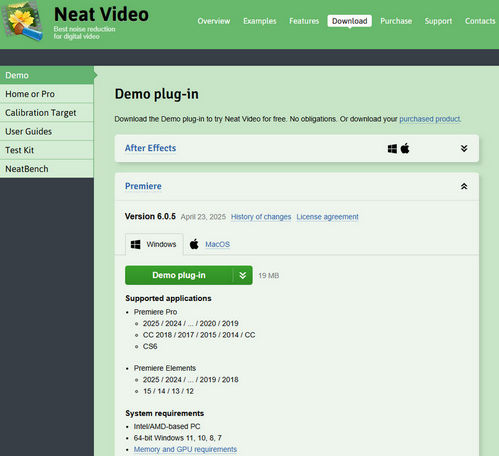The image size is (499, 456).
Task: Select Demo in the sidebar
Action: point(47,75)
